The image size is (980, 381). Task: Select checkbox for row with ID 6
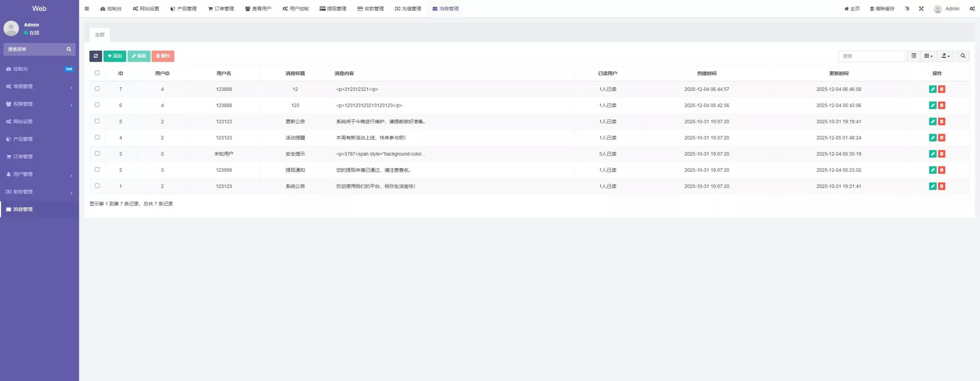pos(97,105)
